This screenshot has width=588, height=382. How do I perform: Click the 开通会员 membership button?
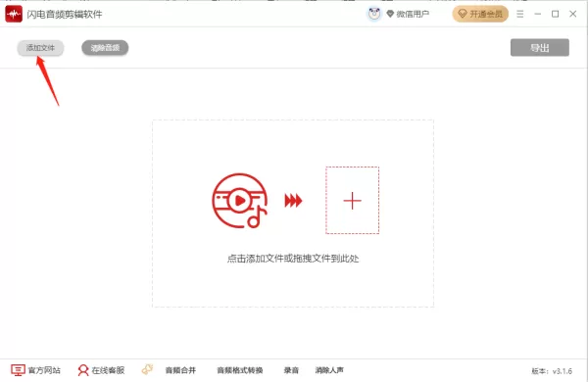coord(480,15)
